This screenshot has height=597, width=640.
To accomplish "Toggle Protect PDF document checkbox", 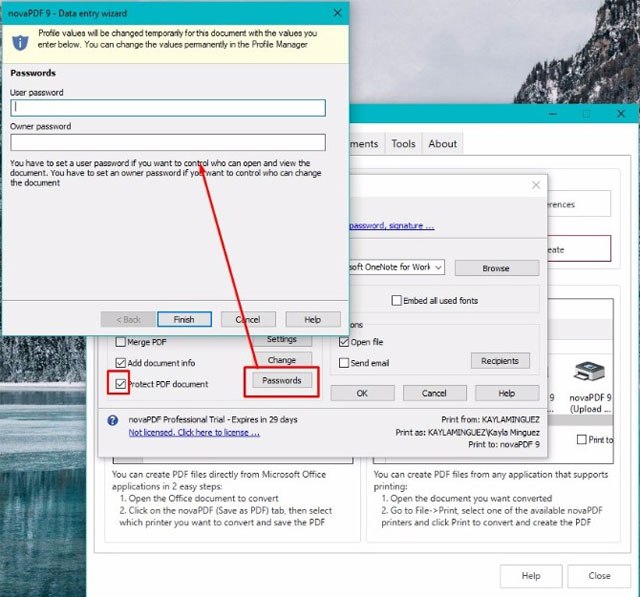I will pyautogui.click(x=120, y=384).
